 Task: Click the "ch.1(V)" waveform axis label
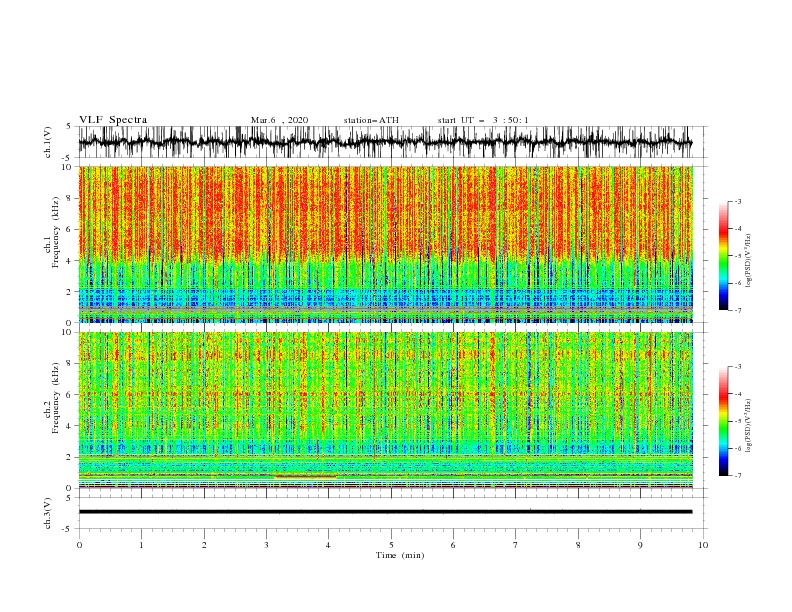pyautogui.click(x=48, y=142)
